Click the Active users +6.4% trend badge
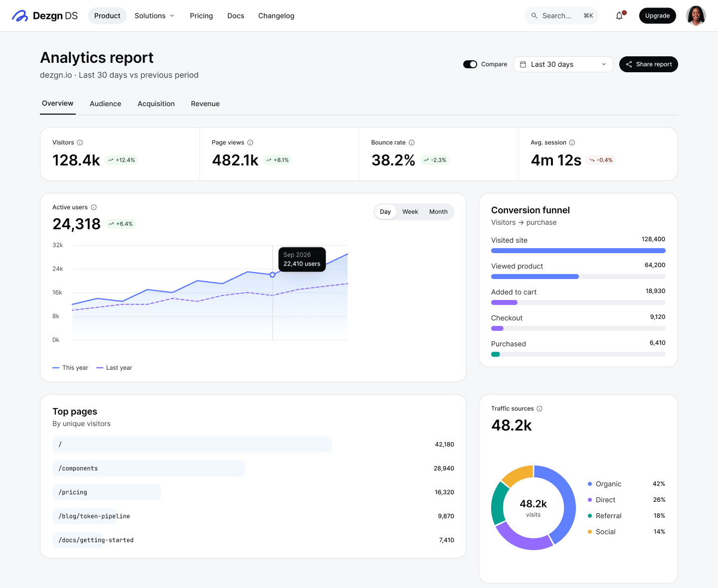Screen dimensions: 718x588 (121, 224)
